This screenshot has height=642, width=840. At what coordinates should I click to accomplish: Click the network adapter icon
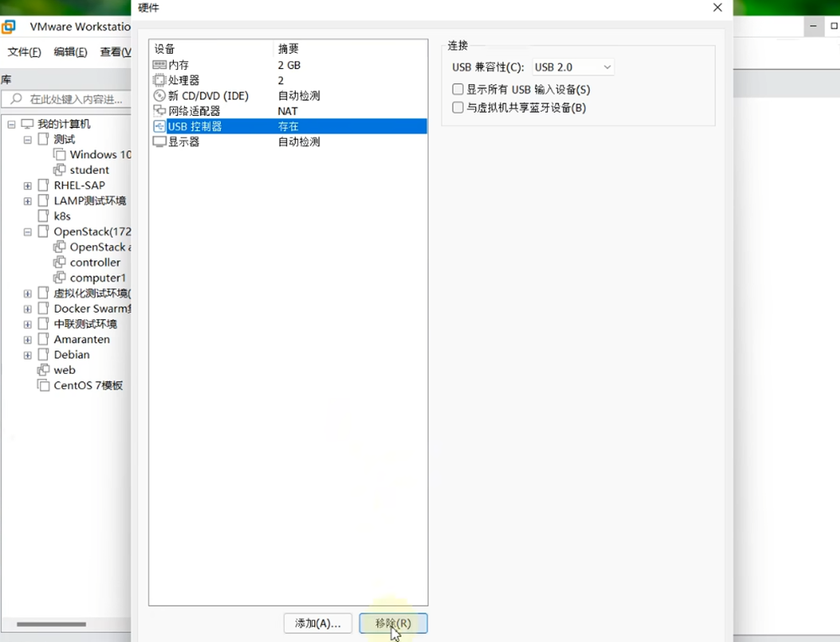[x=159, y=111]
